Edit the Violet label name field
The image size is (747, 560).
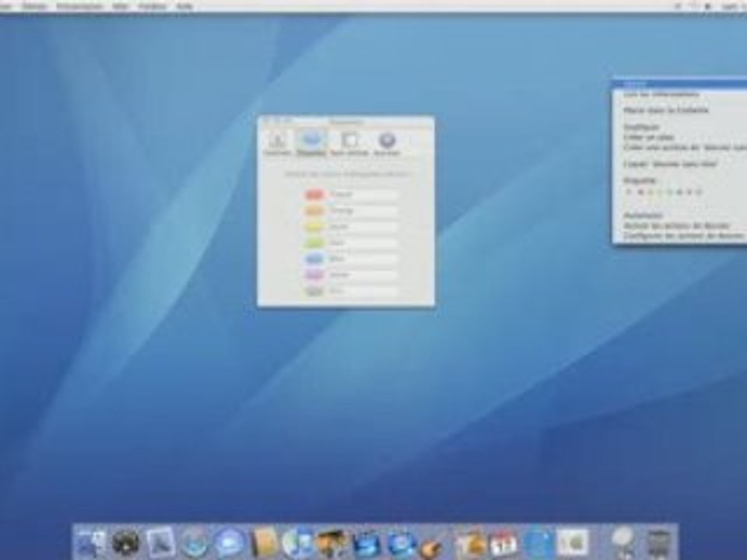tap(363, 275)
